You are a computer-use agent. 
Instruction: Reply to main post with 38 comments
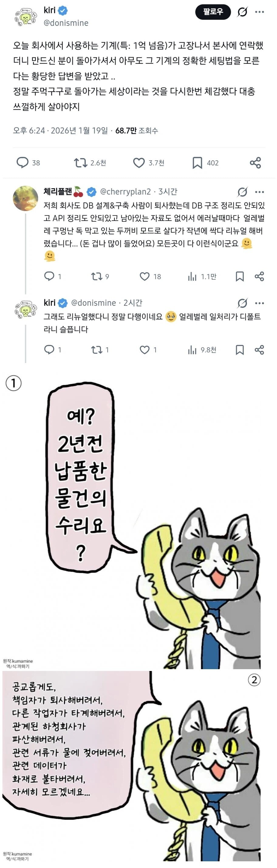coord(28,163)
